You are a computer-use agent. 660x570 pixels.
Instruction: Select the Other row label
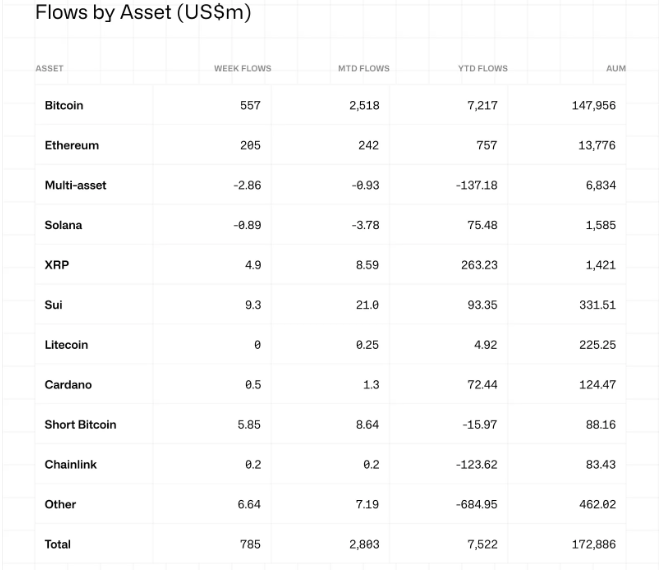click(x=60, y=505)
